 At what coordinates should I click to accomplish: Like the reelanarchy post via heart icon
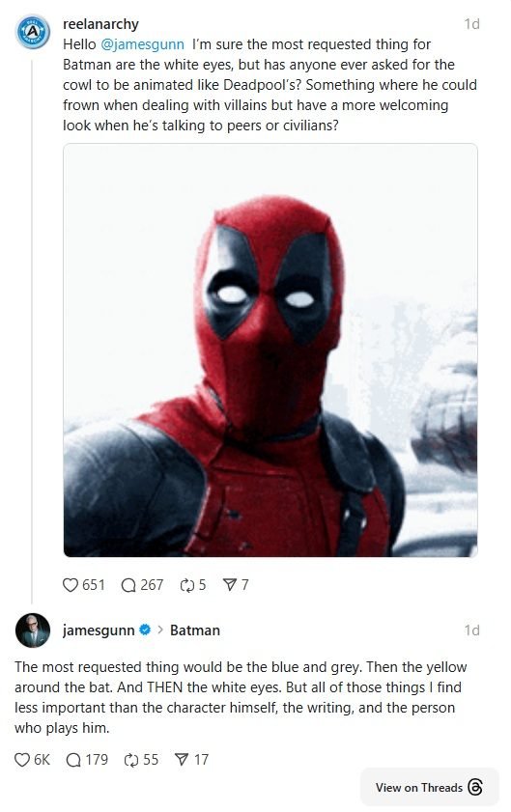click(70, 585)
